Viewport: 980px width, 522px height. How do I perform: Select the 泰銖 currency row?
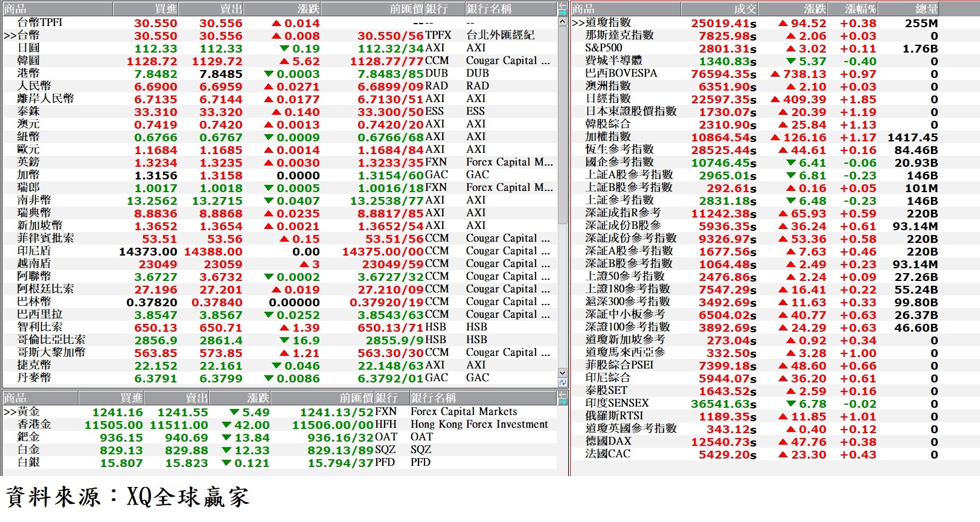[x=279, y=111]
